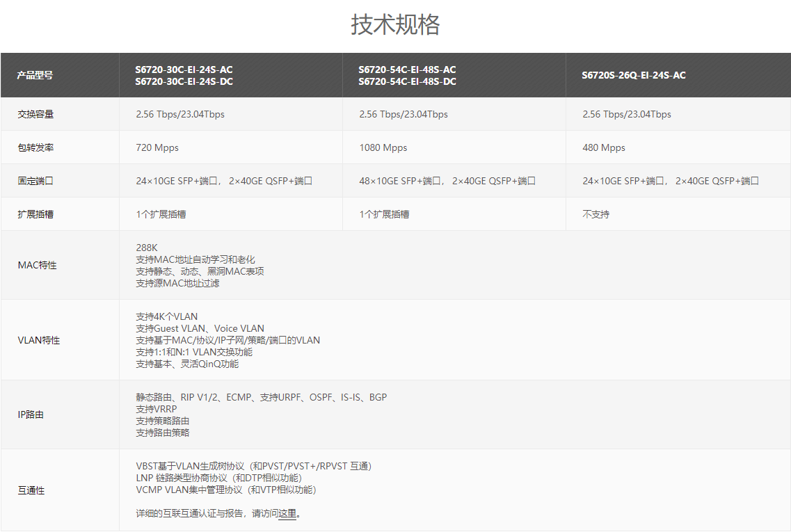Click the line "支持源MAC地址过滤"
Screen dimensions: 791x532
(x=177, y=284)
